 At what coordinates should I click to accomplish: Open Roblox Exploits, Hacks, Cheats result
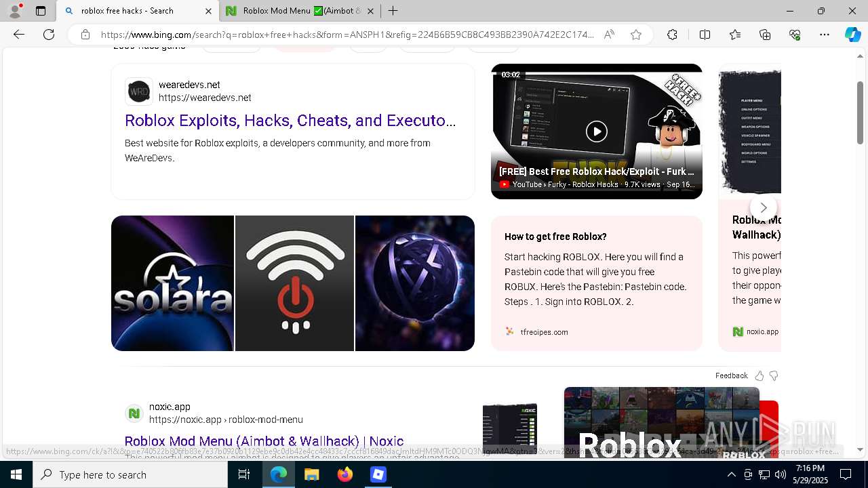coord(290,121)
